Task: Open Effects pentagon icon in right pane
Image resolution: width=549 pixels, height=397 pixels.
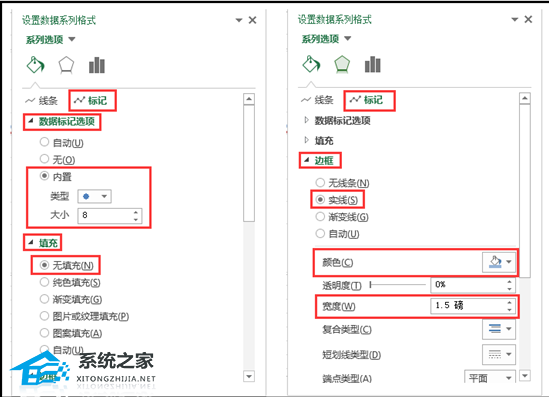Action: (342, 64)
